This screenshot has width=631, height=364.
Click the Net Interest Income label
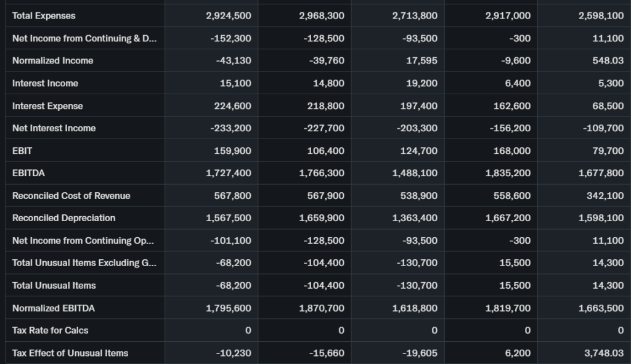click(54, 128)
